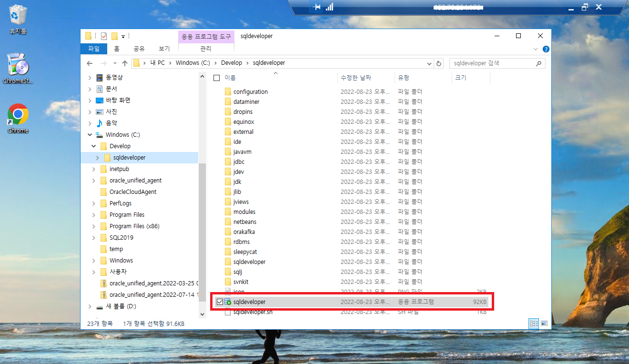Click Develop in the address breadcrumb
629x364 pixels.
(232, 63)
